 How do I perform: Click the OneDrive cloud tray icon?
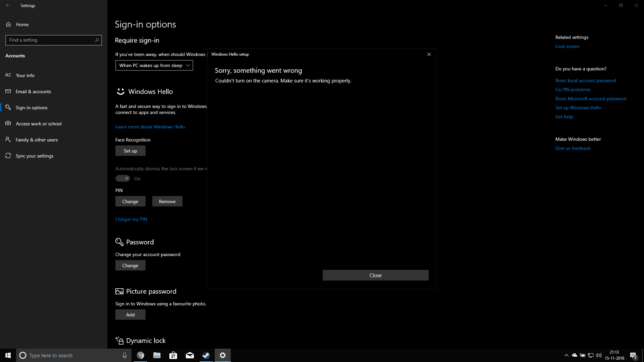(x=575, y=355)
